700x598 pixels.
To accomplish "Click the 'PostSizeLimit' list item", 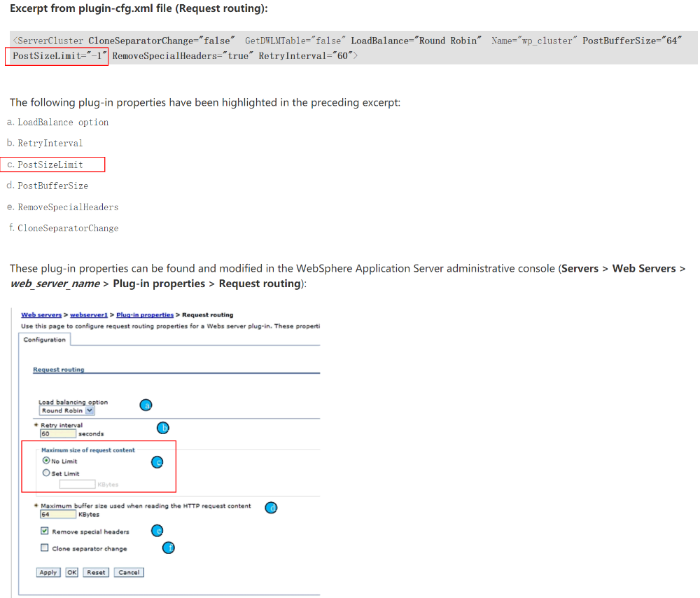I will tap(50, 165).
